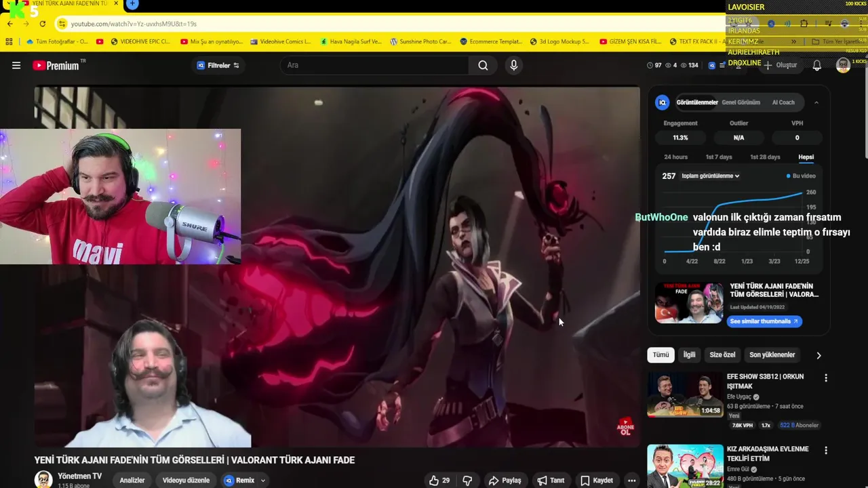Image resolution: width=868 pixels, height=488 pixels.
Task: Click the Remix button
Action: point(239,481)
